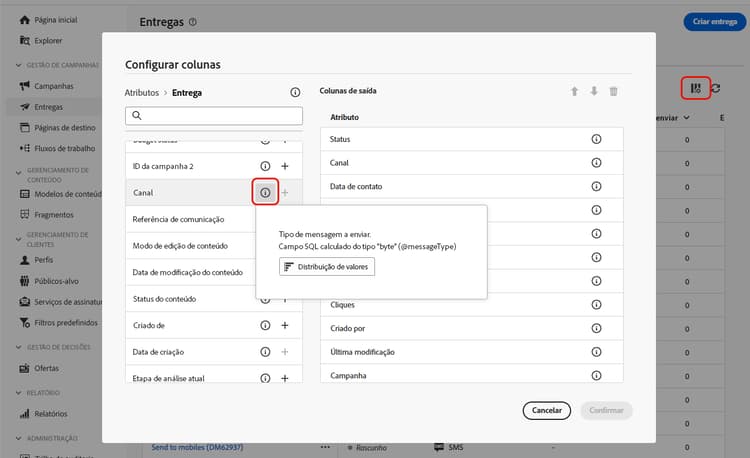Add Etapa de análise atual column

click(285, 378)
